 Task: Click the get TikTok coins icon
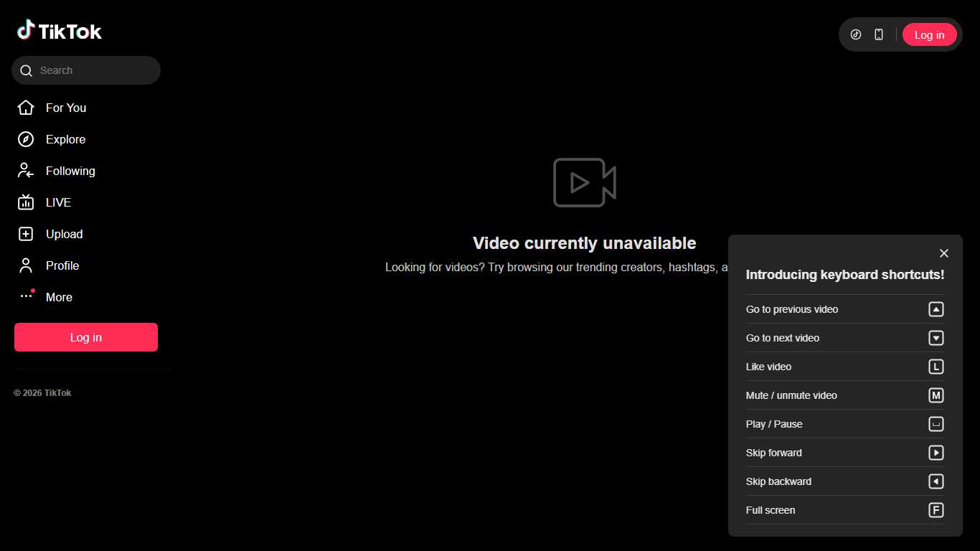855,34
